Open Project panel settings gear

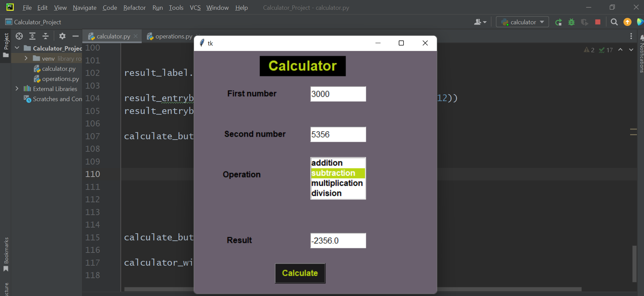[62, 36]
